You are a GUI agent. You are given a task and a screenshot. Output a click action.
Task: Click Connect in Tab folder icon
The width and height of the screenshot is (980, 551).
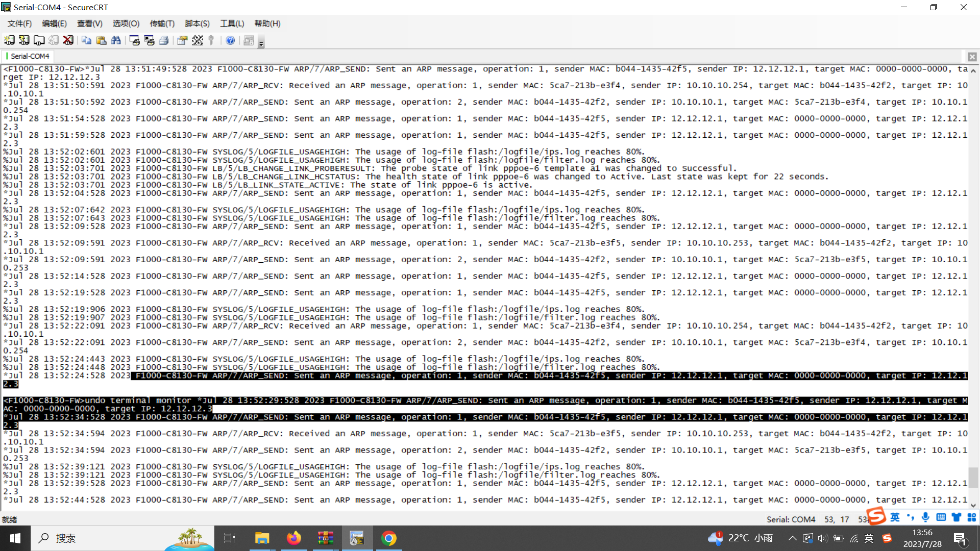pyautogui.click(x=39, y=40)
